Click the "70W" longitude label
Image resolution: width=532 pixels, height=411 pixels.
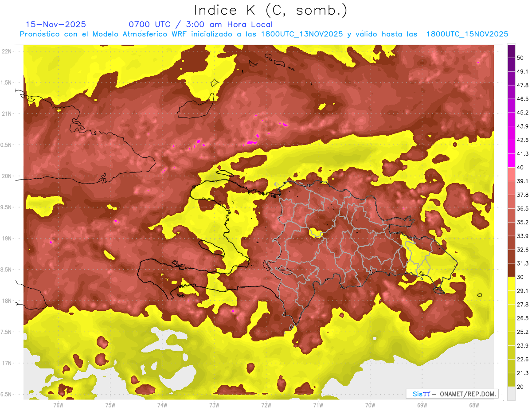click(370, 405)
